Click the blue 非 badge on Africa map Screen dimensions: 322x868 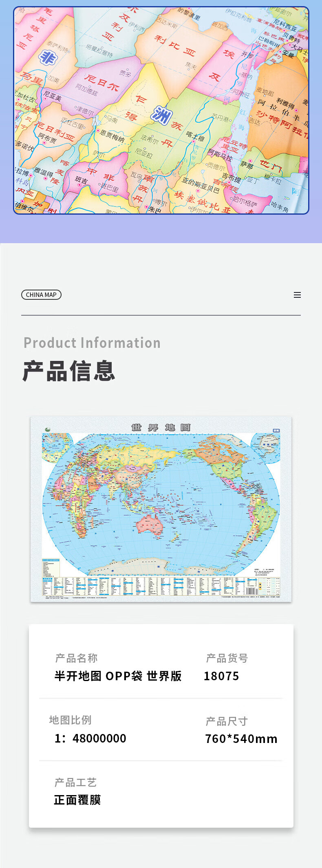pos(48,57)
